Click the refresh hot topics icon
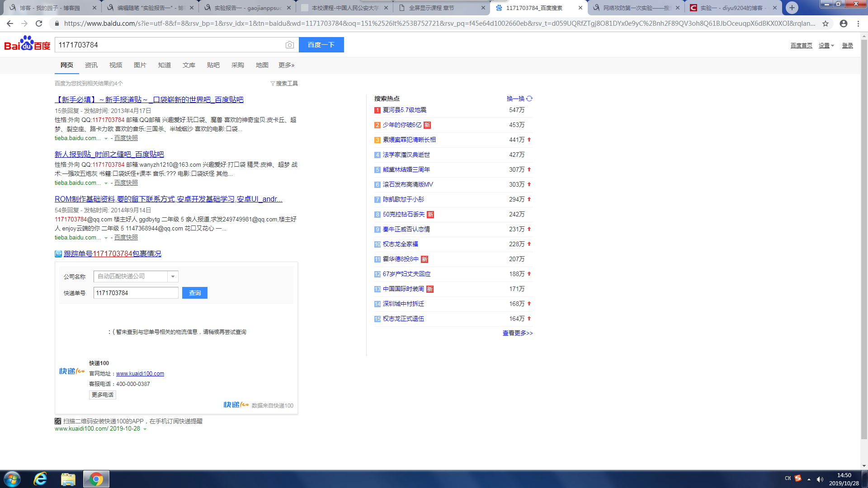 529,99
